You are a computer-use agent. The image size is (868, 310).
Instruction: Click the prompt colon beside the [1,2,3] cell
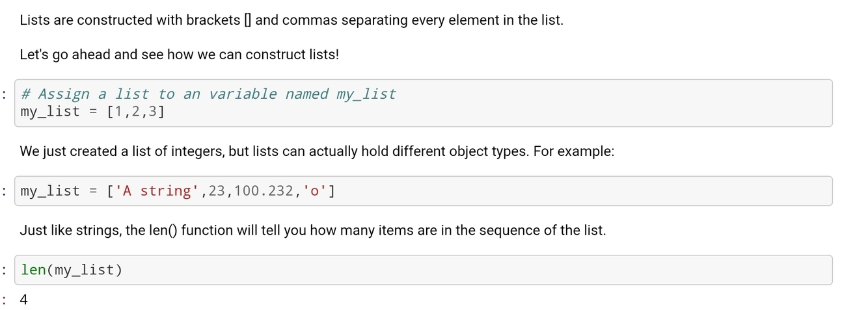[x=5, y=96]
